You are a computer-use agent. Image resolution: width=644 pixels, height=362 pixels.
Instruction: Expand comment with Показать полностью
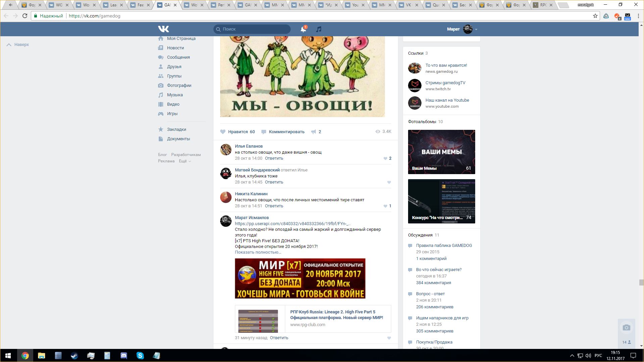click(x=258, y=252)
